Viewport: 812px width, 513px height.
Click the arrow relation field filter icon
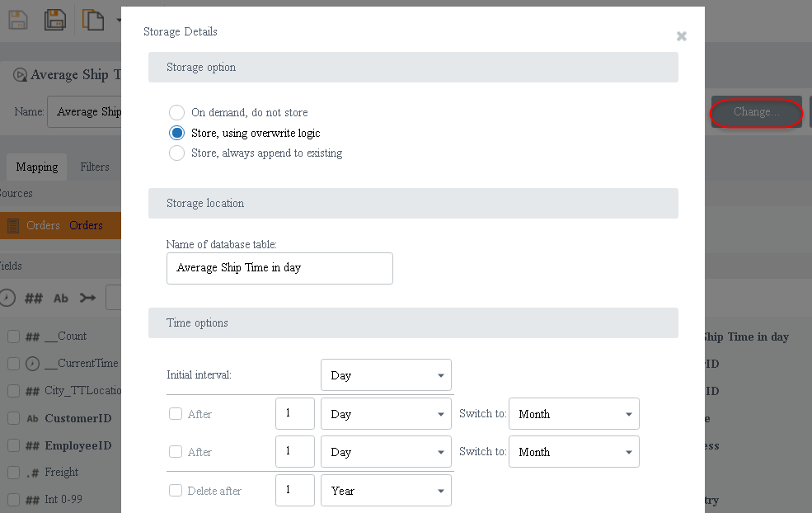[x=88, y=299]
